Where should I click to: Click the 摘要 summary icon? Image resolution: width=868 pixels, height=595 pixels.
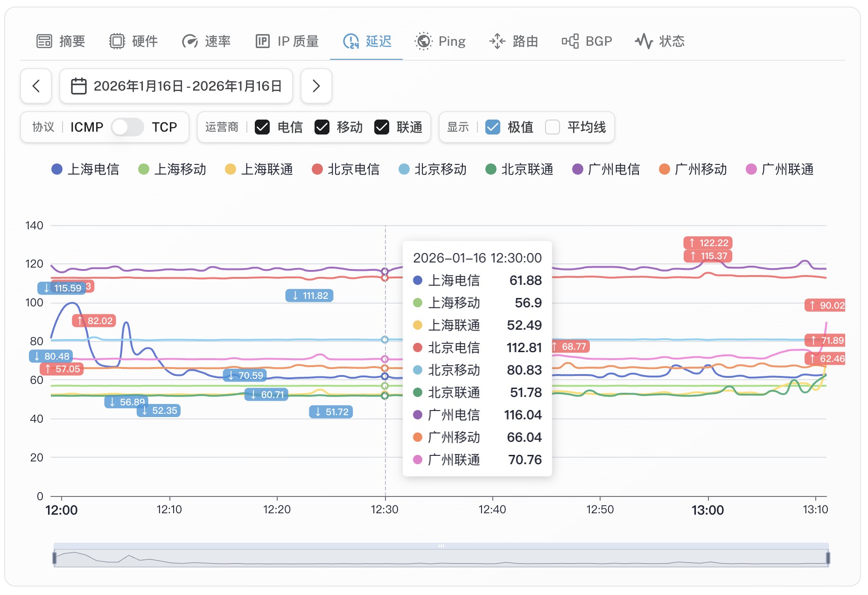[x=44, y=42]
